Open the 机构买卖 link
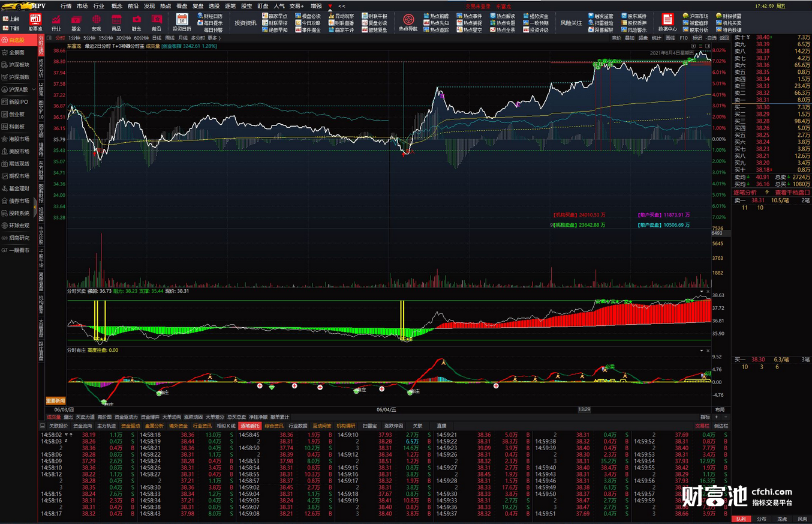 pyautogui.click(x=729, y=23)
